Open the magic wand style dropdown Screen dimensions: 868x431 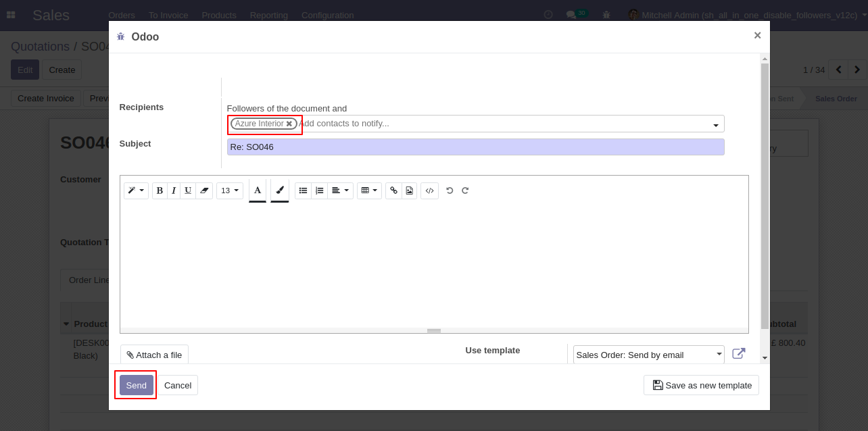tap(136, 191)
